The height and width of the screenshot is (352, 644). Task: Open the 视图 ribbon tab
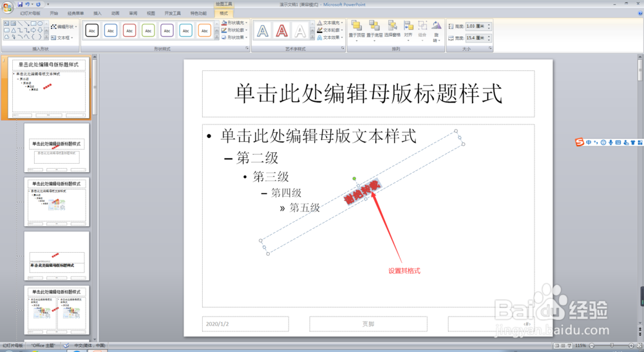point(151,13)
